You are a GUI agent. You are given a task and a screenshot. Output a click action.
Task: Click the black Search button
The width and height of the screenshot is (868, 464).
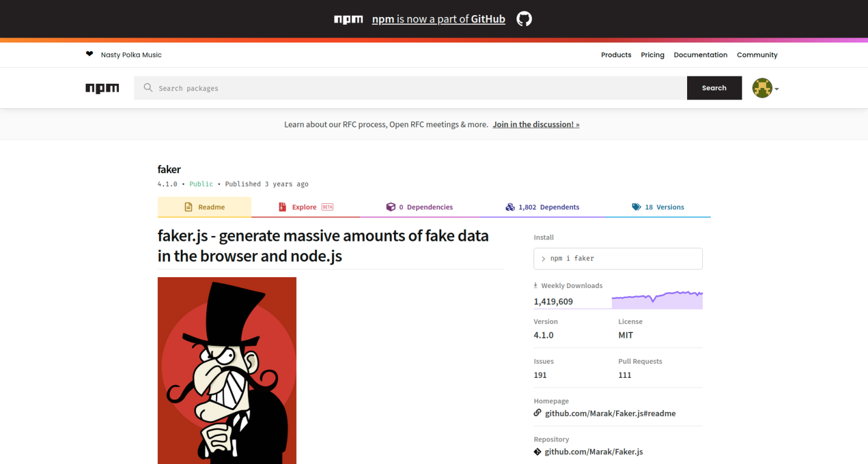coord(714,88)
